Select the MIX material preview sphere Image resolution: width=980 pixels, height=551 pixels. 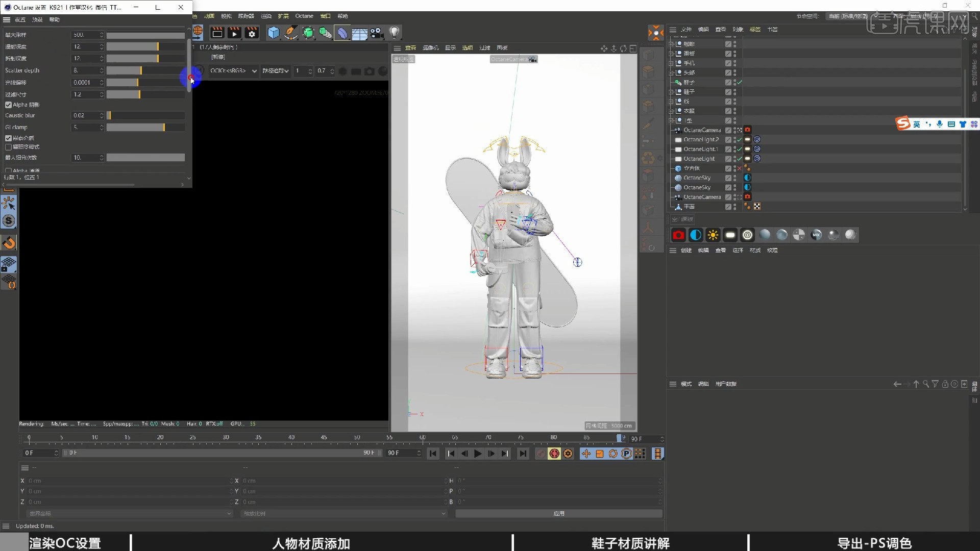[x=816, y=235]
